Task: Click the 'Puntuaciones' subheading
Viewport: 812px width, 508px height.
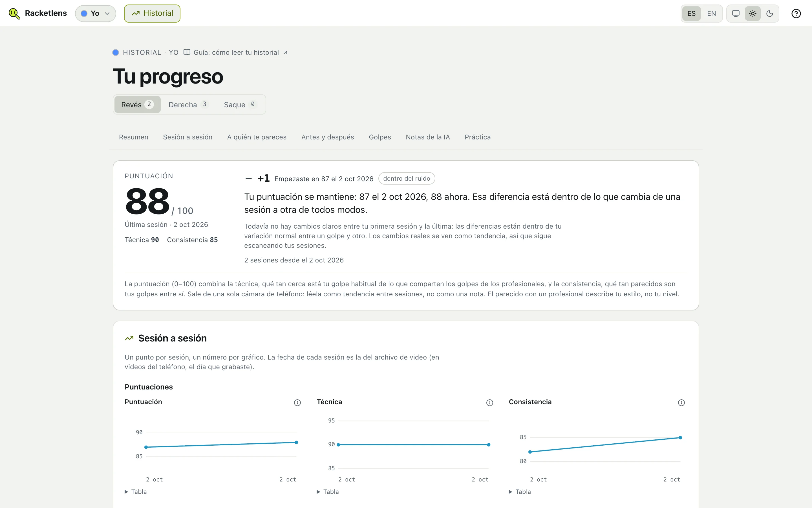Action: pyautogui.click(x=149, y=387)
